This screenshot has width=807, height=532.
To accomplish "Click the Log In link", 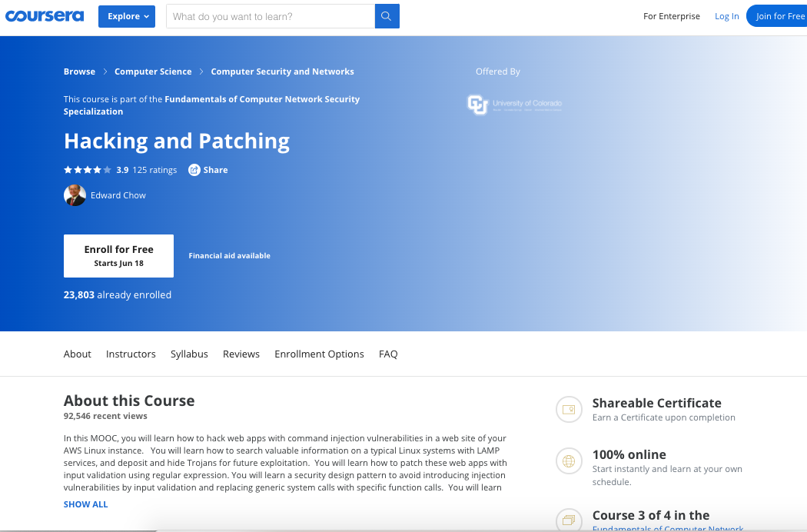I will (727, 16).
